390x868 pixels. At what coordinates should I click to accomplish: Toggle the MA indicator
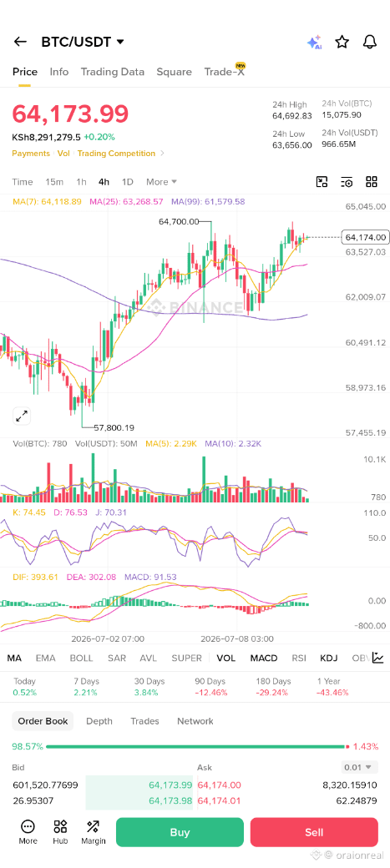(x=14, y=659)
